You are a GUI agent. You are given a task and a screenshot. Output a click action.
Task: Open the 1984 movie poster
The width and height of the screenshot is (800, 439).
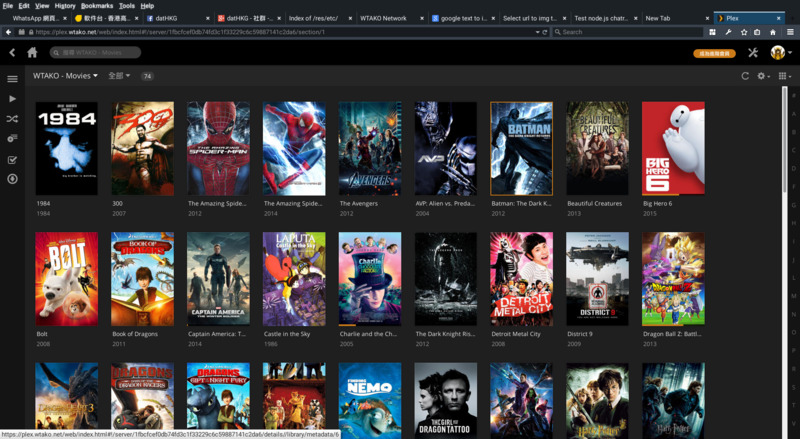66,149
